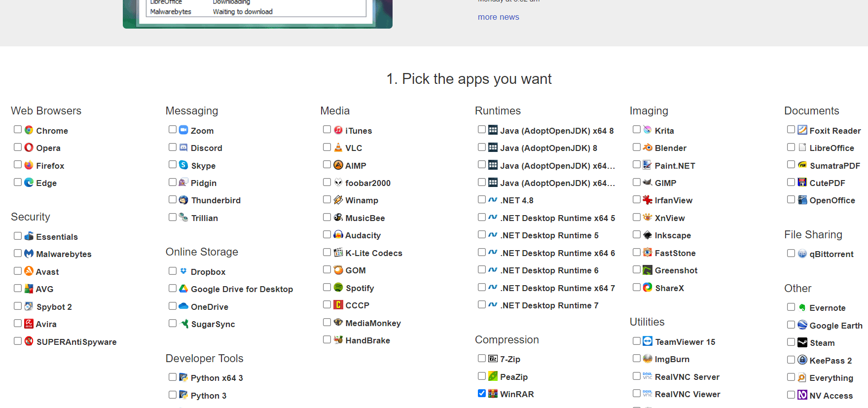Click the Audacity headphones icon
Image resolution: width=868 pixels, height=408 pixels.
[338, 234]
